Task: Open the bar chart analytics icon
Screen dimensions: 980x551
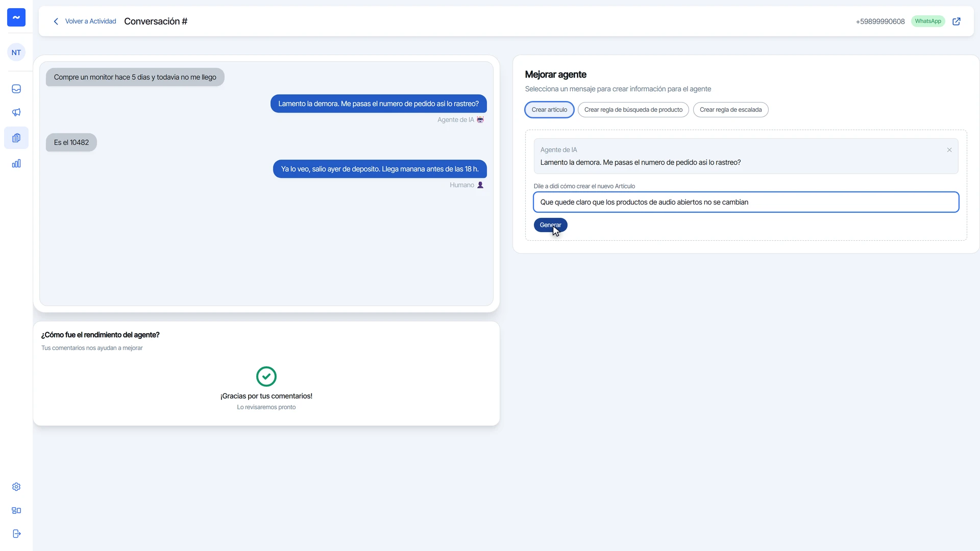Action: [16, 163]
